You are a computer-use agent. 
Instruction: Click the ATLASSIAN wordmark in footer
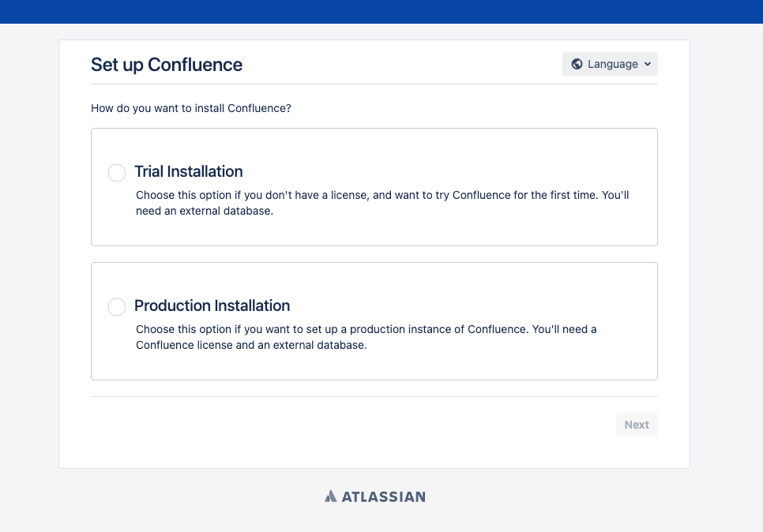tap(383, 496)
